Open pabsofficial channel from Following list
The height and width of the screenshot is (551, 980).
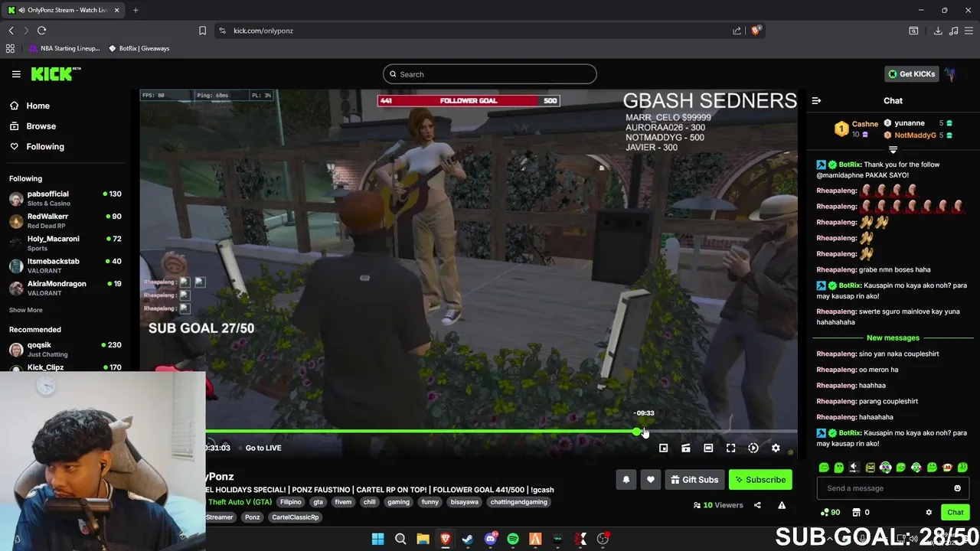click(65, 198)
